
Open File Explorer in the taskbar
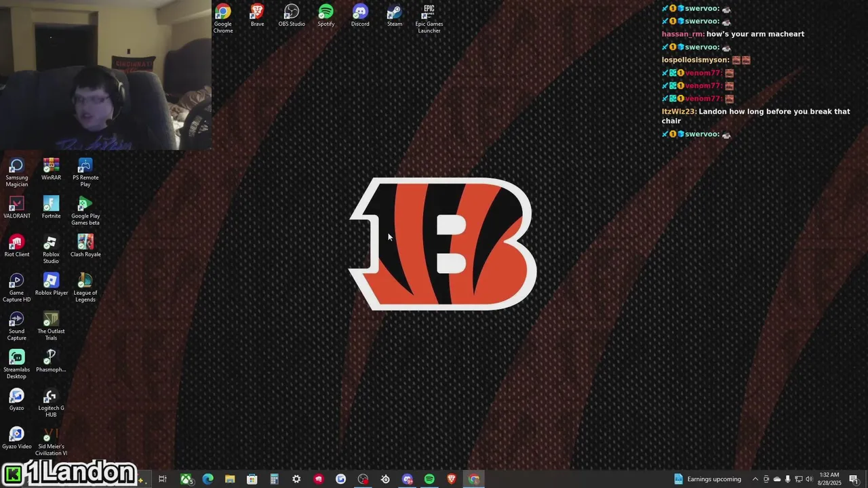[230, 479]
